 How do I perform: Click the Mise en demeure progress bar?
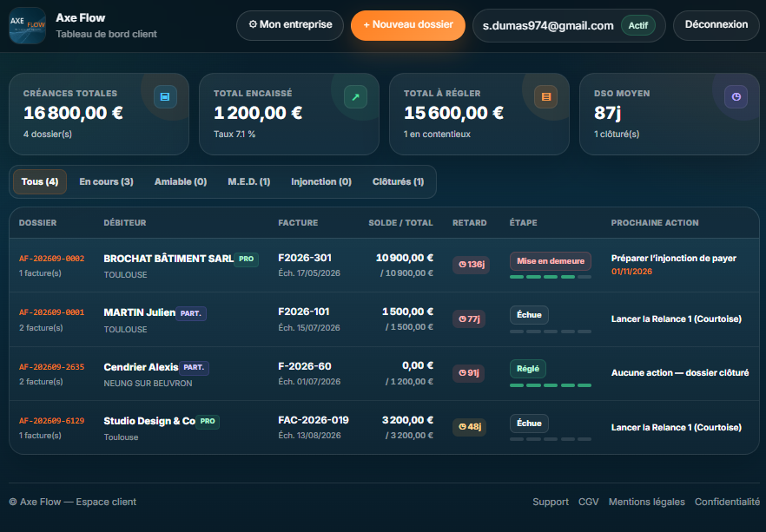pos(551,277)
